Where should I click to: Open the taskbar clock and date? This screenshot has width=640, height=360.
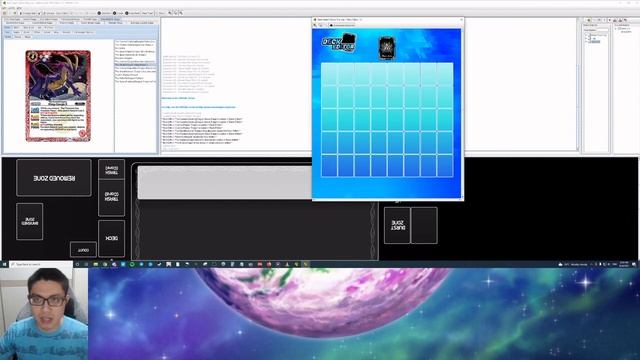[x=624, y=264]
